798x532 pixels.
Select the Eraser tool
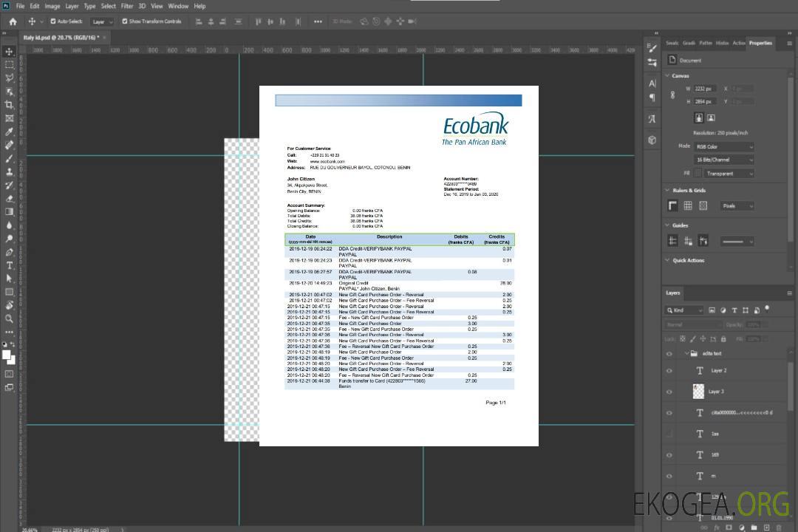[9, 199]
